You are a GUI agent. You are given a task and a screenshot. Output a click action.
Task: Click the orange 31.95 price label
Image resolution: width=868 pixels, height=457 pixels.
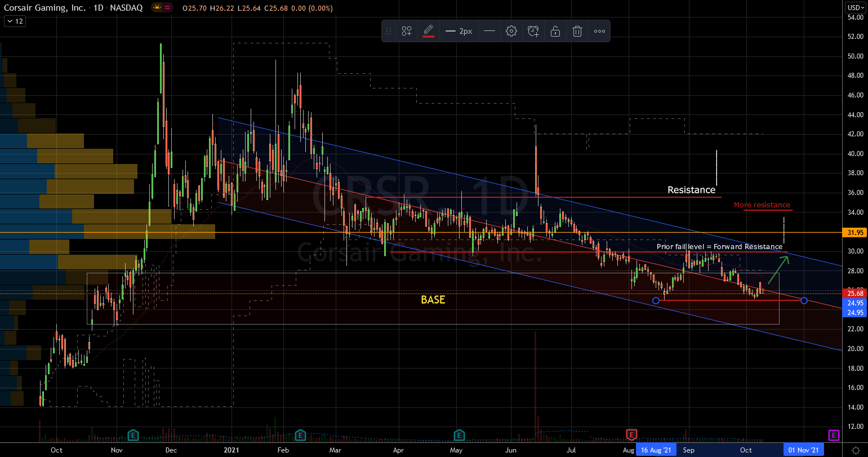point(856,232)
